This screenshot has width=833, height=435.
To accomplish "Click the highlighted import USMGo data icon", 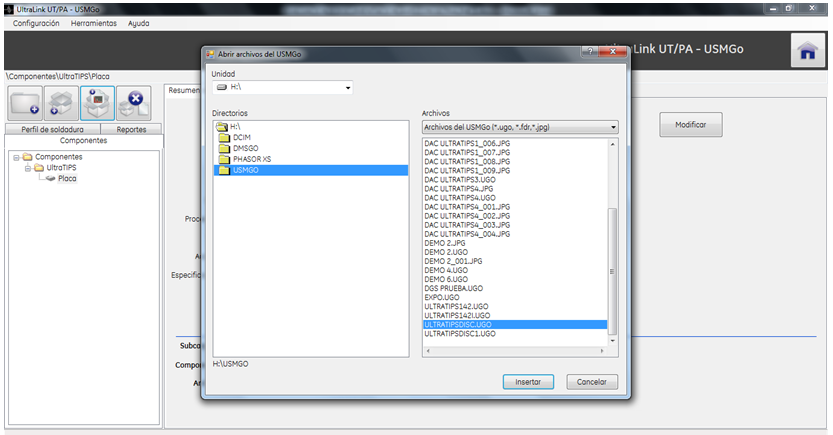I will tap(97, 104).
